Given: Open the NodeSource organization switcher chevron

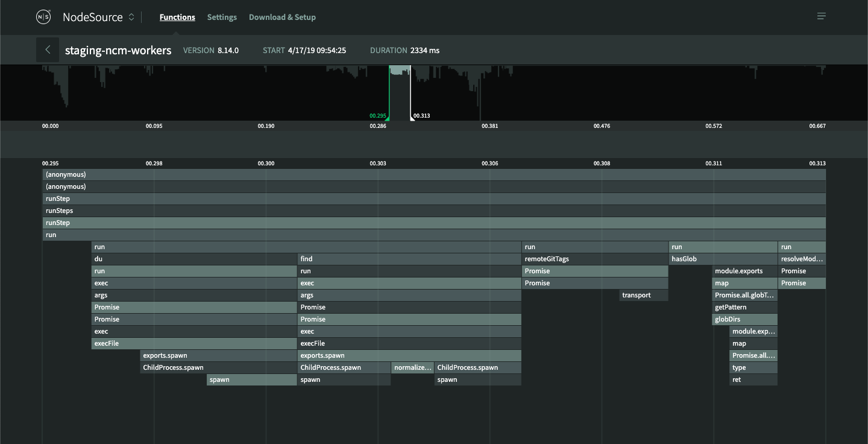Looking at the screenshot, I should (x=131, y=17).
